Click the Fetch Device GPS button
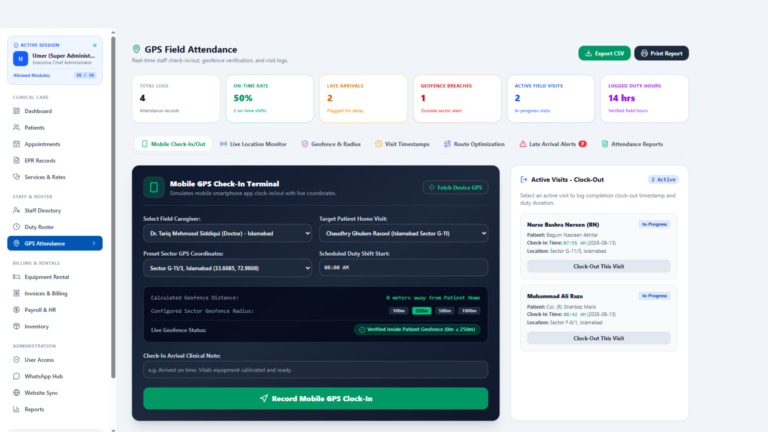 (456, 187)
